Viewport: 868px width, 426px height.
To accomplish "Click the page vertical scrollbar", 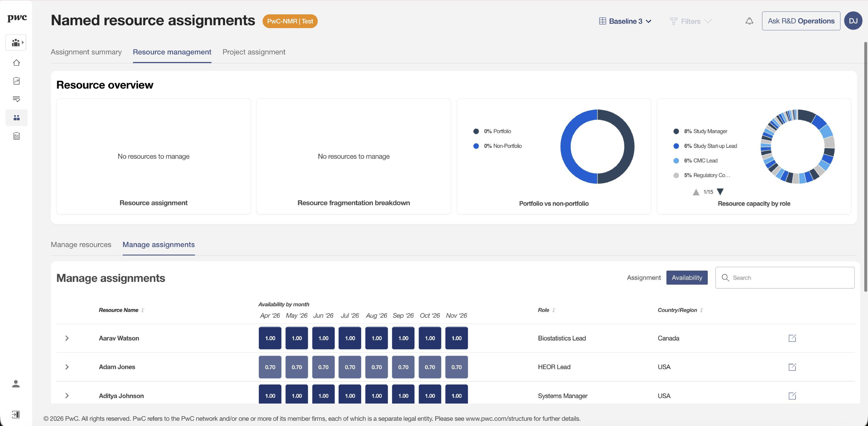I will pyautogui.click(x=866, y=167).
